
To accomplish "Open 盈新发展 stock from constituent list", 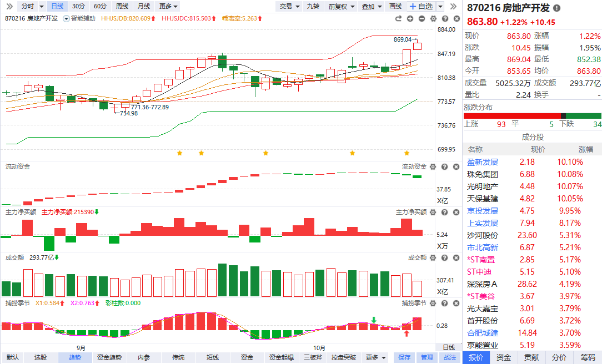I will (x=483, y=162).
